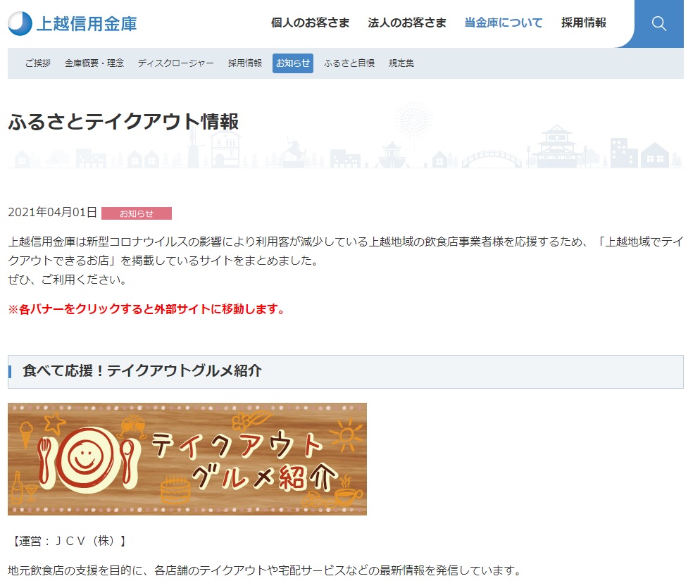700x588 pixels.
Task: Click the pink お知らせ category badge
Action: point(137,213)
